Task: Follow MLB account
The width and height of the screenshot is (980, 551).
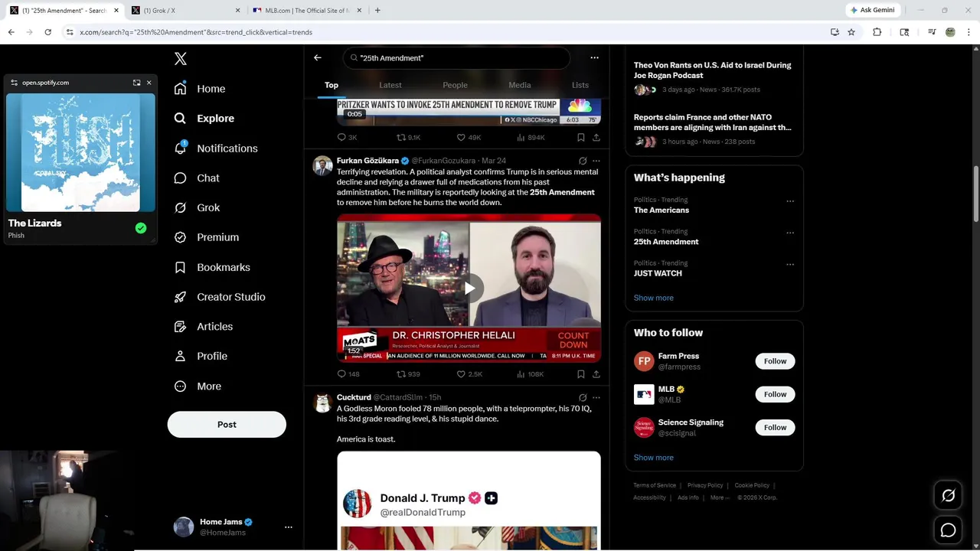Action: pyautogui.click(x=775, y=394)
